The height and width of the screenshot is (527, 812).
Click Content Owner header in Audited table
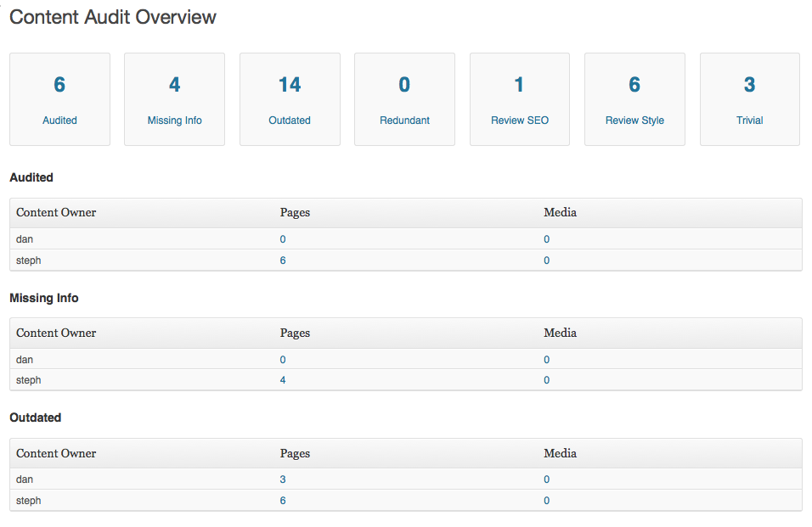56,212
